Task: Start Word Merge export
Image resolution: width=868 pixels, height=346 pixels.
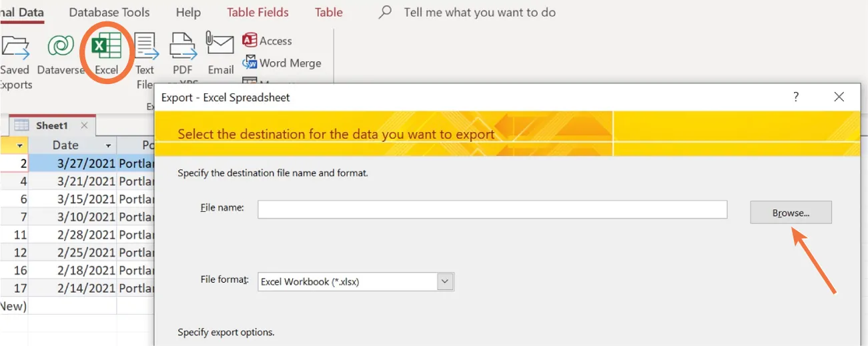Action: click(282, 63)
